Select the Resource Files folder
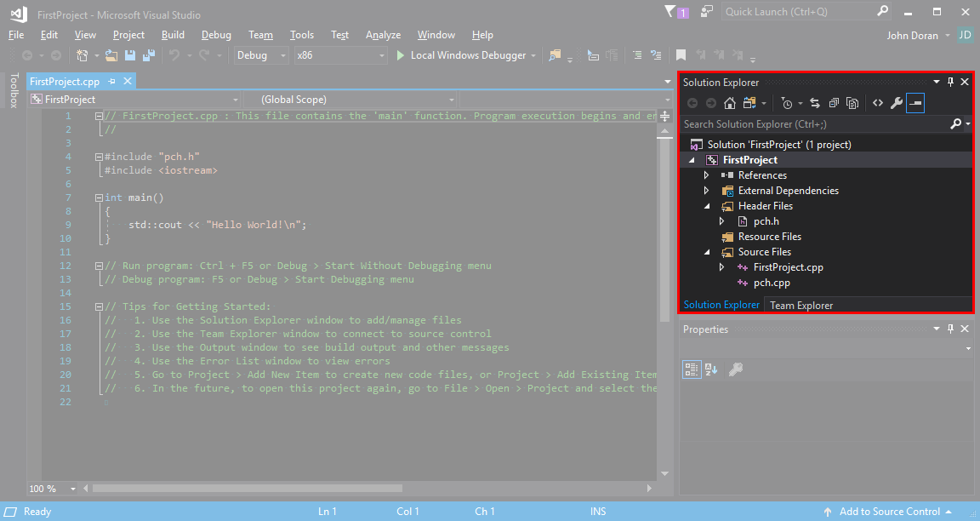 click(x=769, y=237)
